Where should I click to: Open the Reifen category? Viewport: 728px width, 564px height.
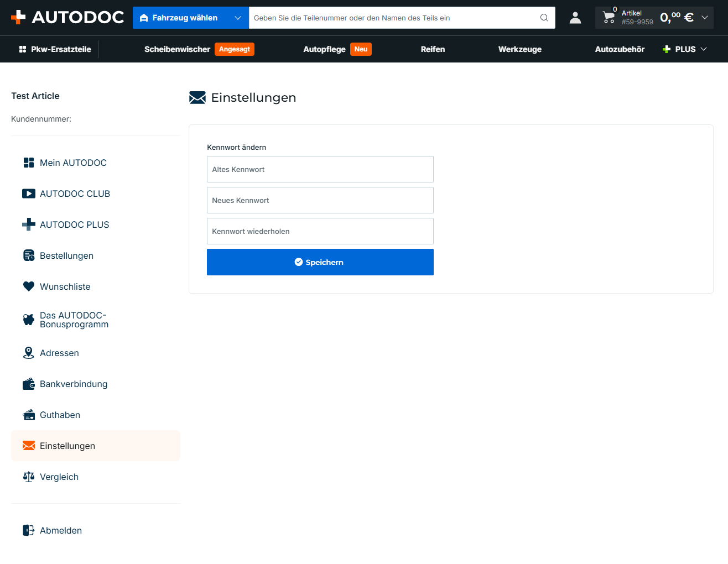click(433, 49)
